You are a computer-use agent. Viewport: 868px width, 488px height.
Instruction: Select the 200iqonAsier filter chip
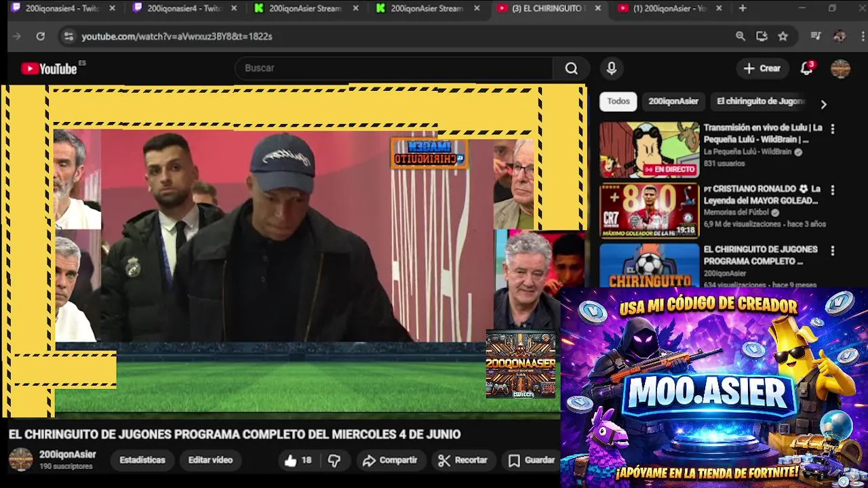pos(673,101)
